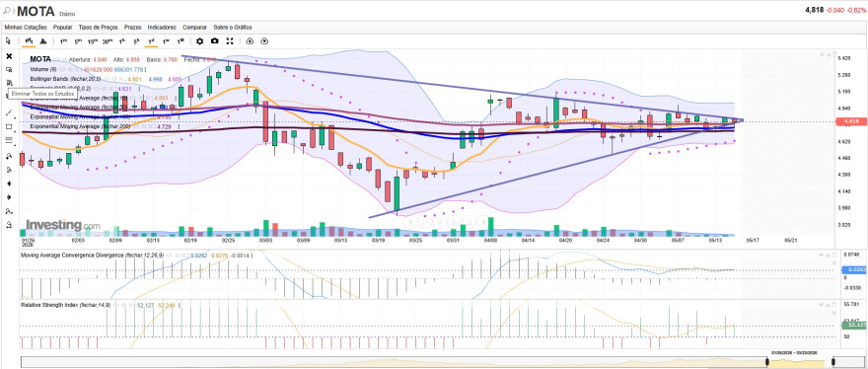
Task: Open the Comparar menu
Action: click(x=195, y=28)
